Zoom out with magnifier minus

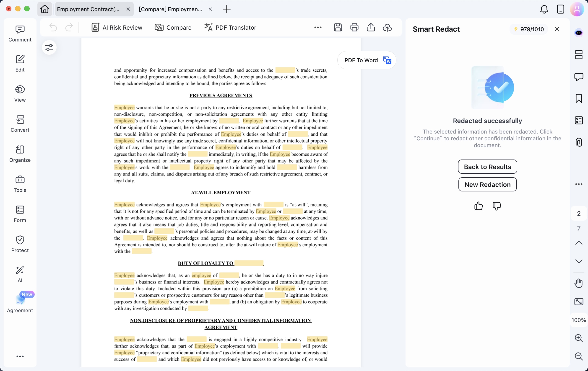[579, 356]
